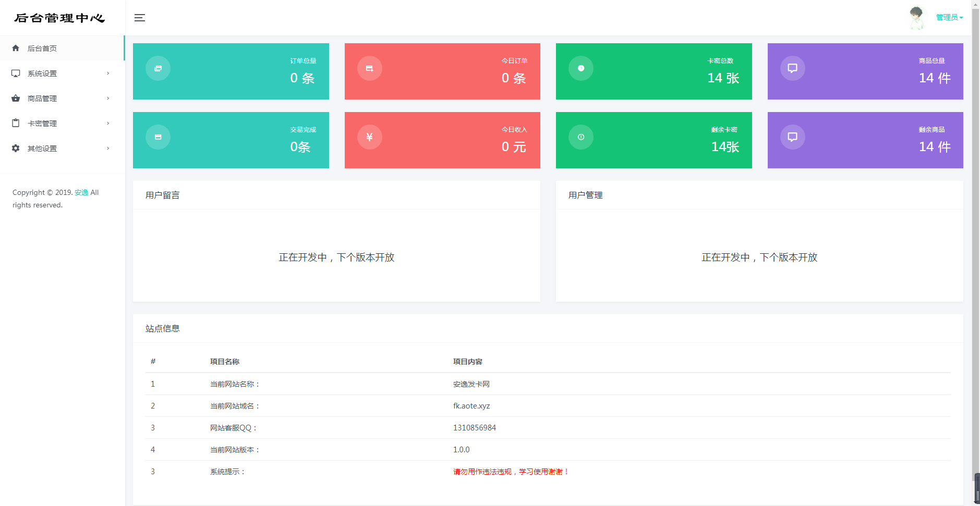Click the circular icon on 卡密总数 card
980x506 pixels.
click(x=581, y=68)
